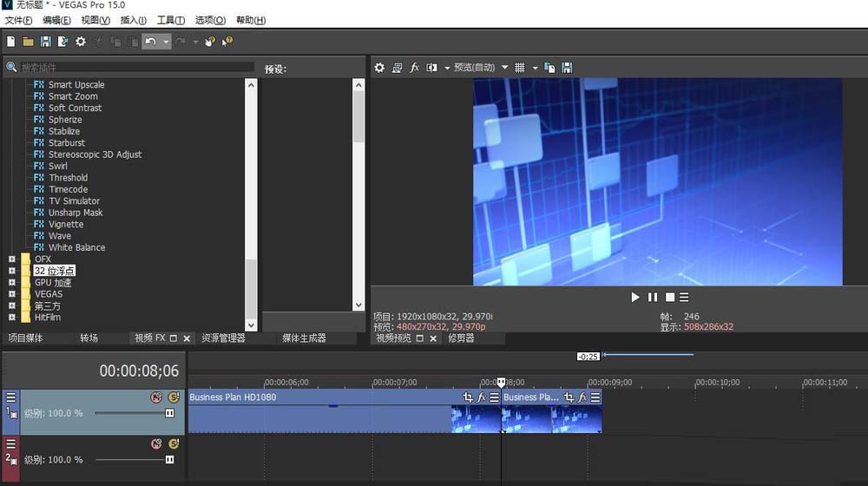Click the Undo arrow button
The height and width of the screenshot is (486, 868).
pos(150,41)
